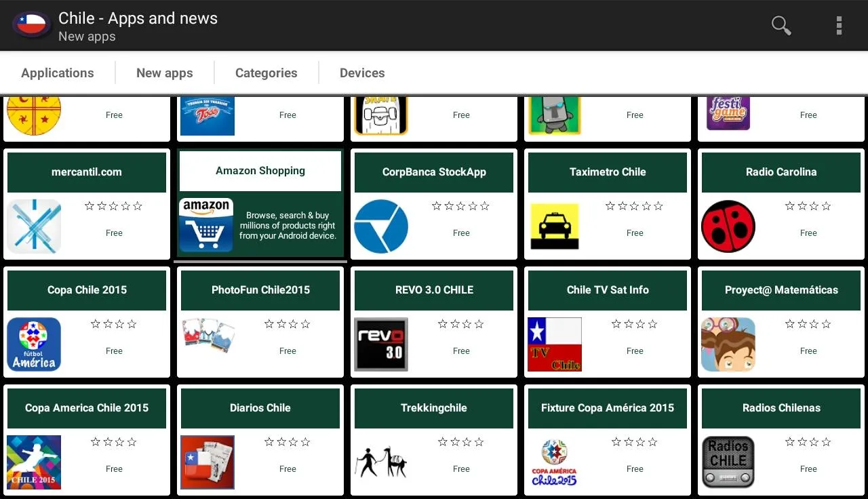Open the mercantil.com title header
The image size is (868, 499).
pyautogui.click(x=87, y=172)
